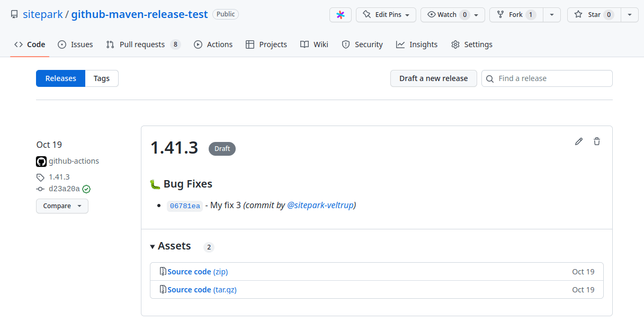
Task: Open the Settings tab
Action: (x=477, y=44)
